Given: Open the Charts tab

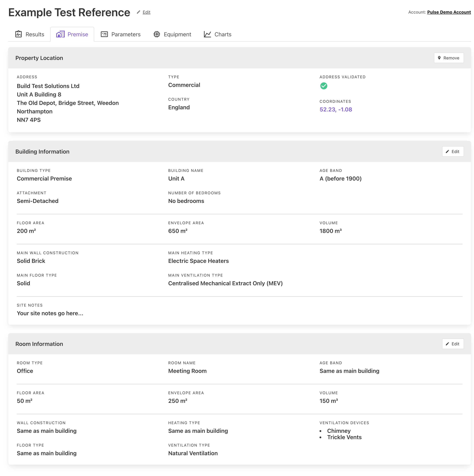Looking at the screenshot, I should pyautogui.click(x=223, y=34).
